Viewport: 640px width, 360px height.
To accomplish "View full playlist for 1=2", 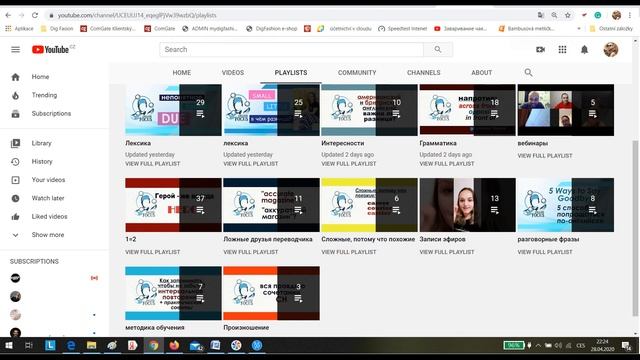I will pyautogui.click(x=153, y=252).
